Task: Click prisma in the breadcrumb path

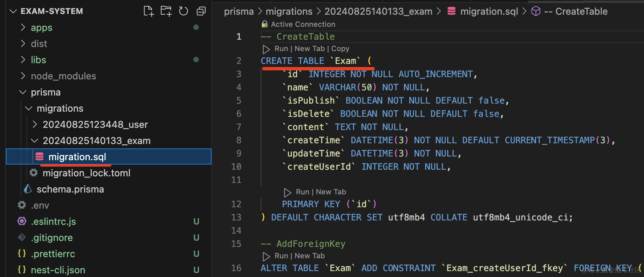Action: pyautogui.click(x=239, y=12)
